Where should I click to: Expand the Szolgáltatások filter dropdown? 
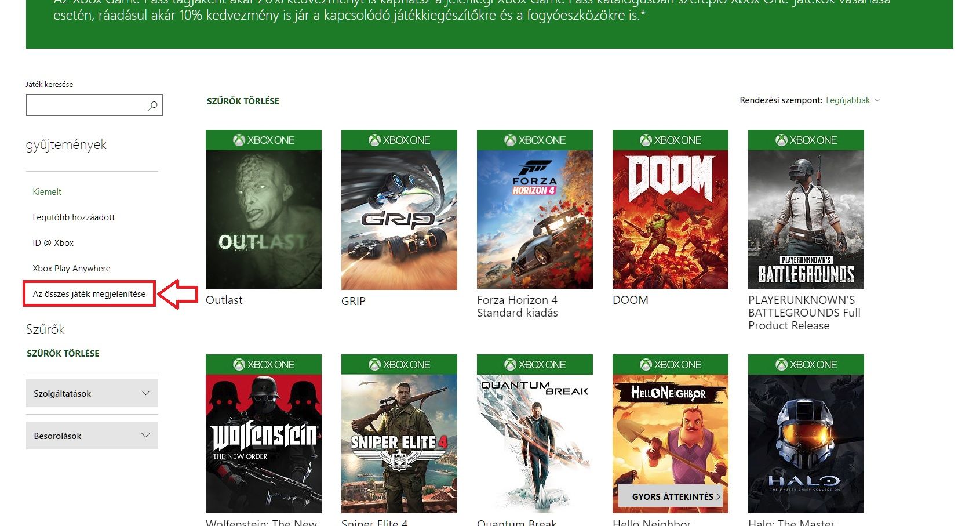(x=92, y=393)
